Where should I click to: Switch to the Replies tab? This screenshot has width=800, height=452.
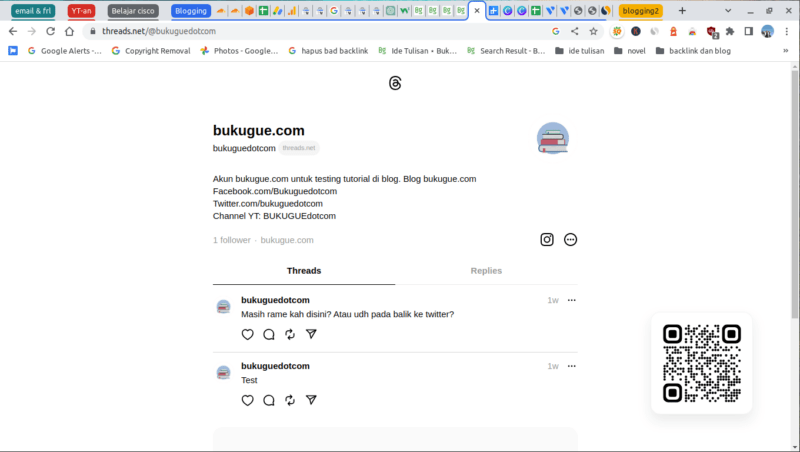click(486, 271)
